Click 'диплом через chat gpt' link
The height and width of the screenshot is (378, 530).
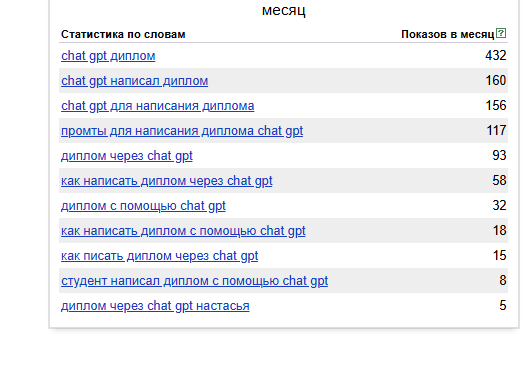coord(127,156)
